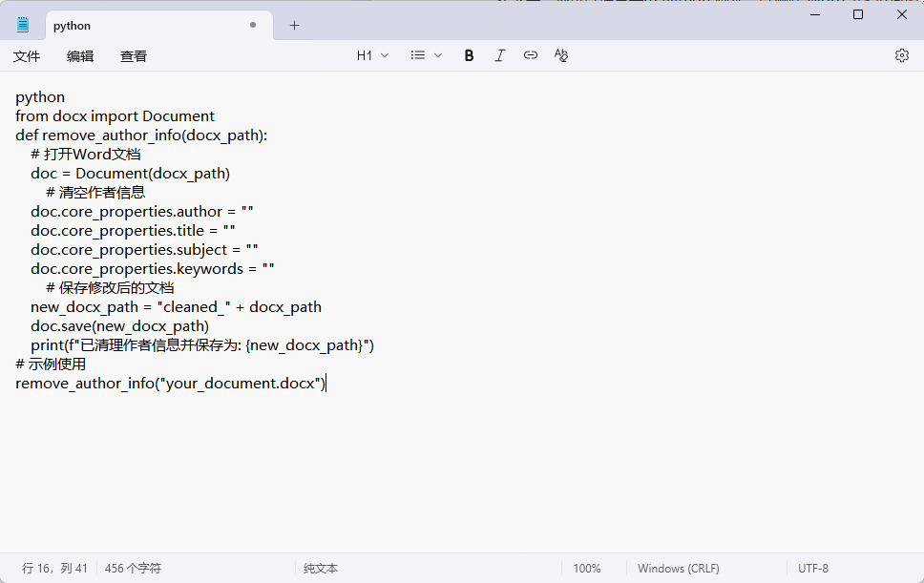Open settings with the gear icon
Viewport: 924px width, 583px height.
902,55
